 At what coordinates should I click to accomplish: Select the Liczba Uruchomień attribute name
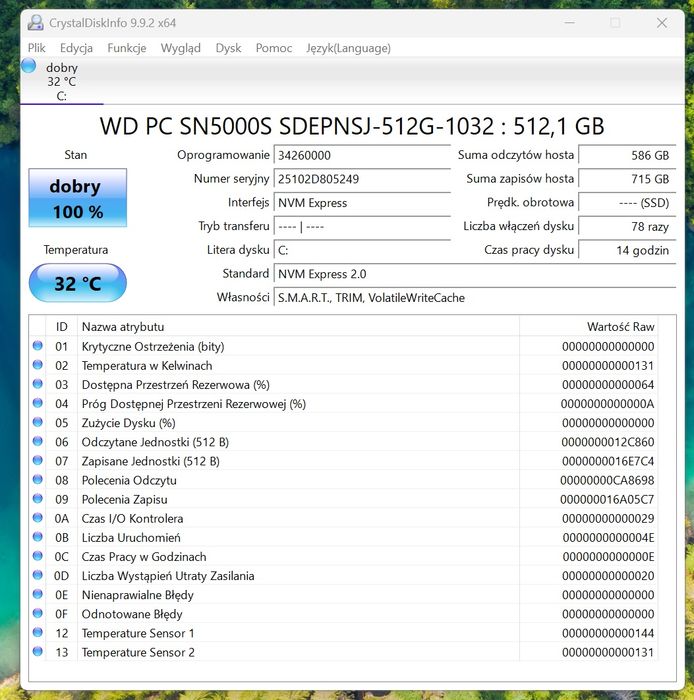point(131,538)
